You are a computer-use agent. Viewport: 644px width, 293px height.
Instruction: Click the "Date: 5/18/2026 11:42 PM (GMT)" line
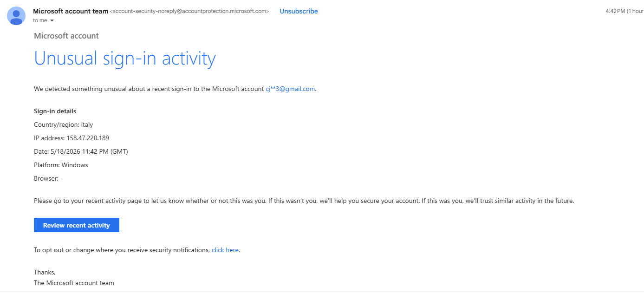tap(81, 151)
